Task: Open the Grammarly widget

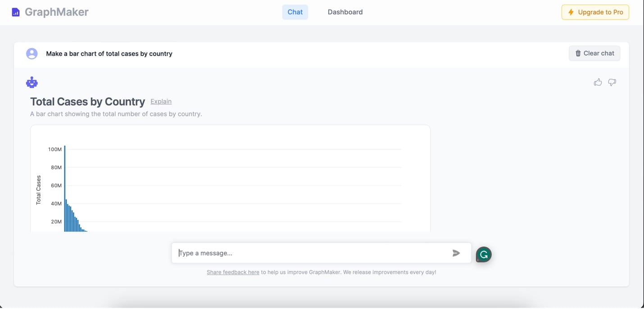Action: pyautogui.click(x=484, y=255)
